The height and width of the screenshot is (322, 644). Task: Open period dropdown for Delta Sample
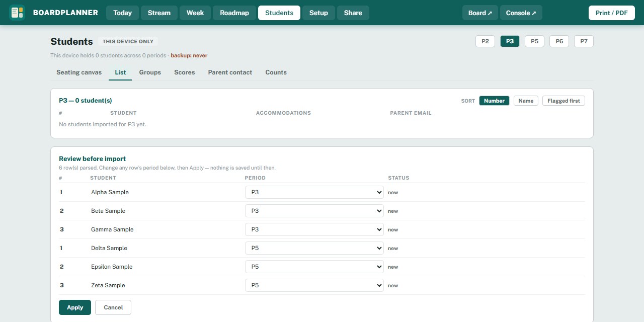pyautogui.click(x=314, y=248)
